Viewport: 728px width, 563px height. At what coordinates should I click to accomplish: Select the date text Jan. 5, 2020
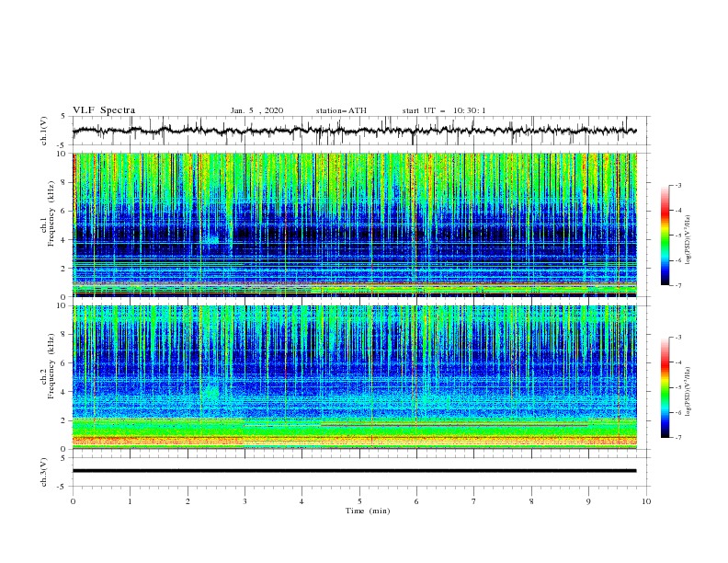coord(256,110)
